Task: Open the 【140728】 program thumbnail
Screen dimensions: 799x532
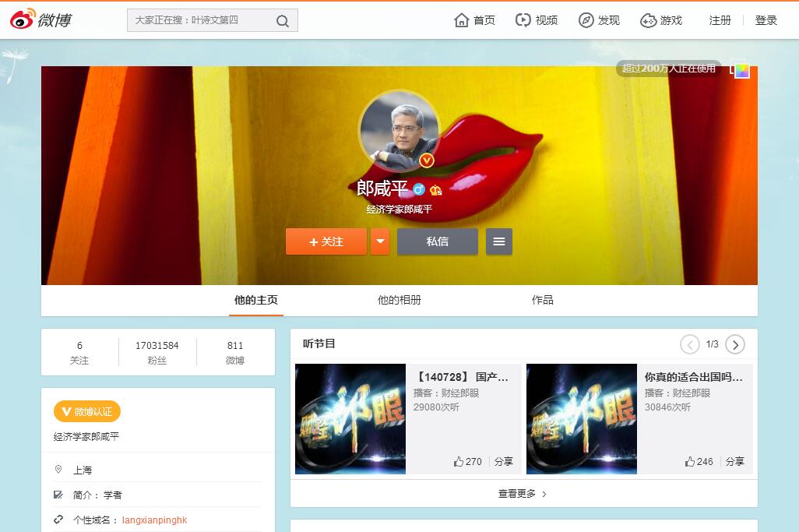Action: coord(350,418)
